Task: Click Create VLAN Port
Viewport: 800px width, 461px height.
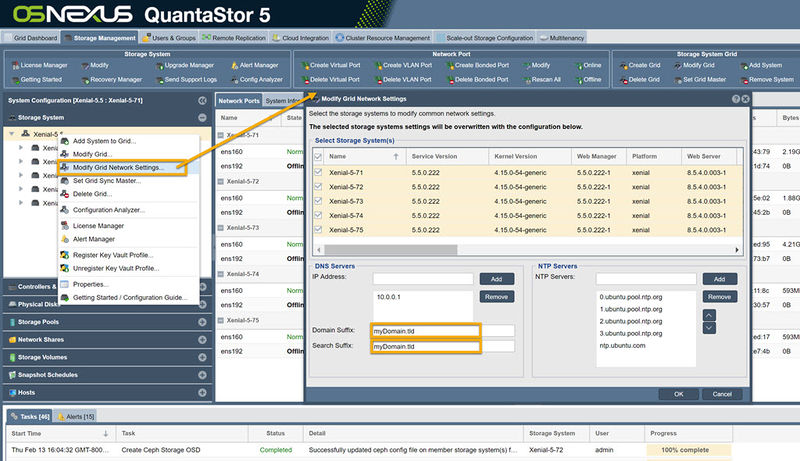Action: click(403, 65)
